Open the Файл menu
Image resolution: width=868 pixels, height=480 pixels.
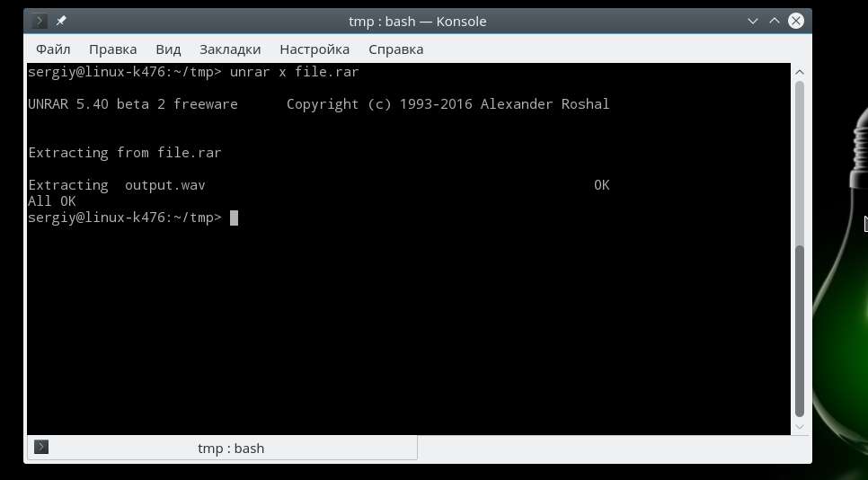53,49
